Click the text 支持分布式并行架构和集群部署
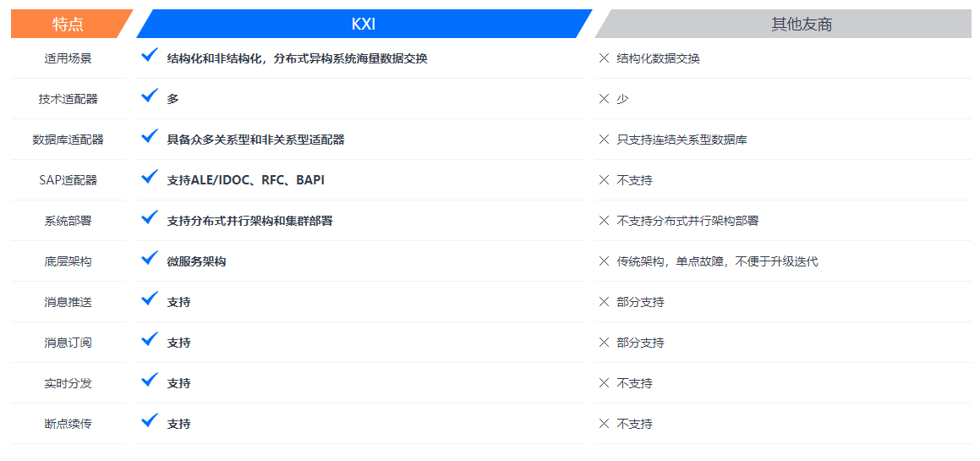This screenshot has width=980, height=461. click(249, 221)
